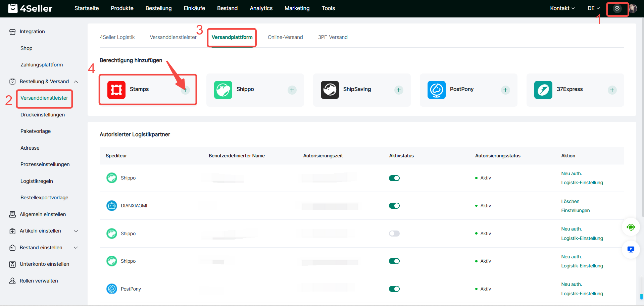Click Löschen link for DIANXIAOMI

570,201
